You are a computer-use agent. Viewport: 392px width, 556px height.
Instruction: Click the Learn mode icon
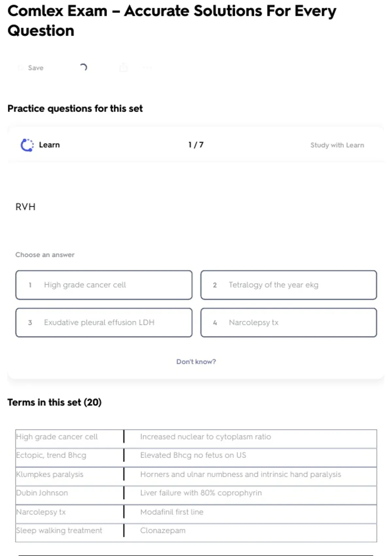click(27, 145)
